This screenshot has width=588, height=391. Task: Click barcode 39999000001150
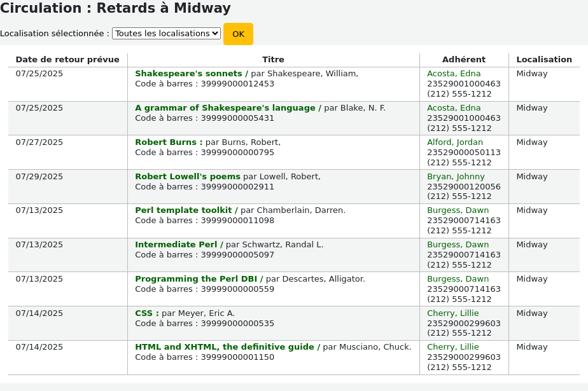point(237,357)
